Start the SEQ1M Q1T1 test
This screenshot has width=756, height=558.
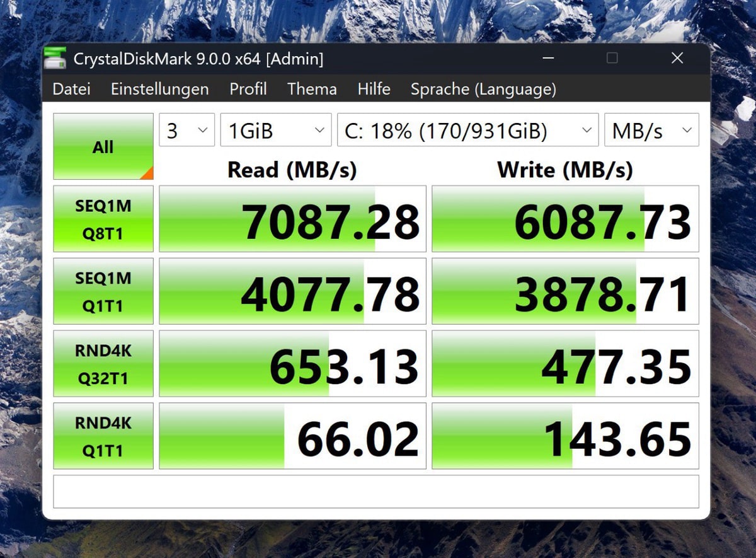(103, 291)
